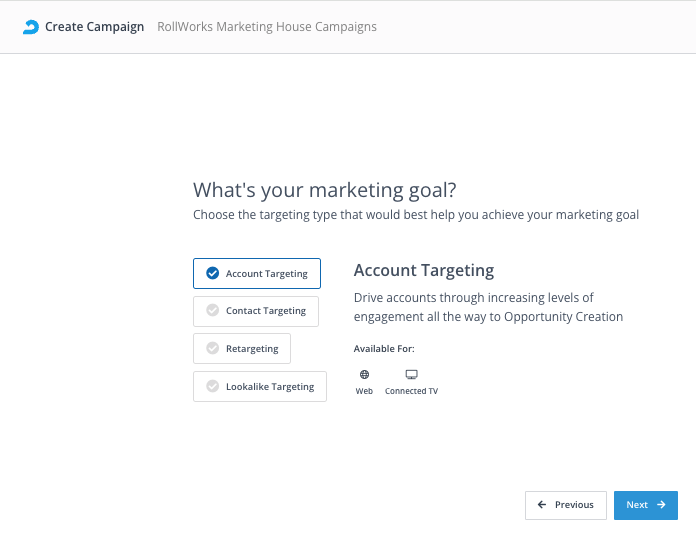Go back with the Previous button
Viewport: 696px width, 539px height.
pos(565,505)
